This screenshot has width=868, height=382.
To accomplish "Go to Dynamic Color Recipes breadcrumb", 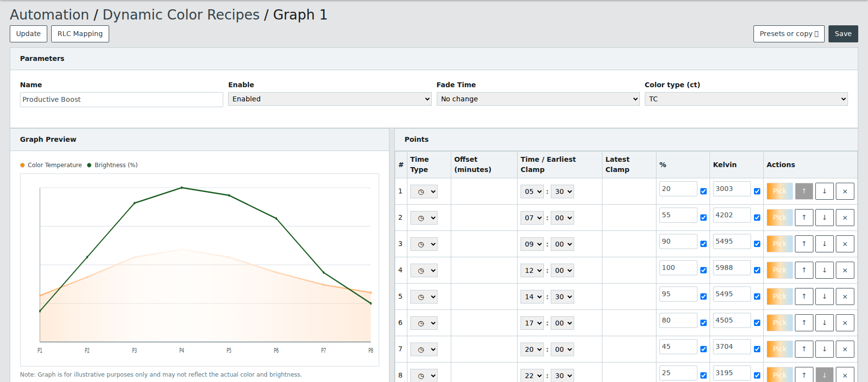I will 181,15.
